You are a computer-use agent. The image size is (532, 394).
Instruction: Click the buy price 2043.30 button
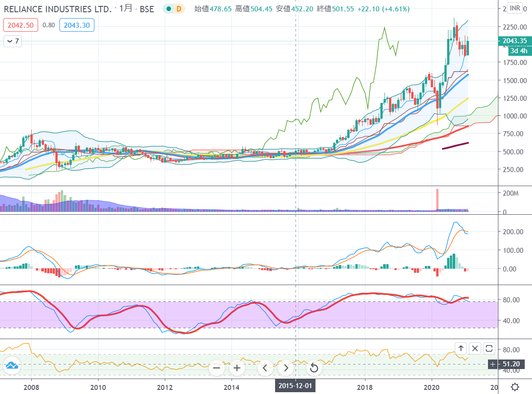click(x=77, y=25)
